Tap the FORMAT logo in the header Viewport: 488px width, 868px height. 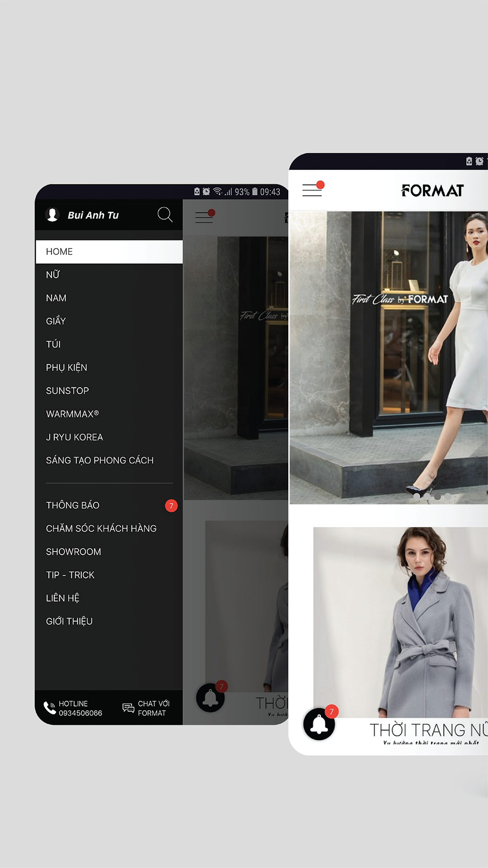432,190
